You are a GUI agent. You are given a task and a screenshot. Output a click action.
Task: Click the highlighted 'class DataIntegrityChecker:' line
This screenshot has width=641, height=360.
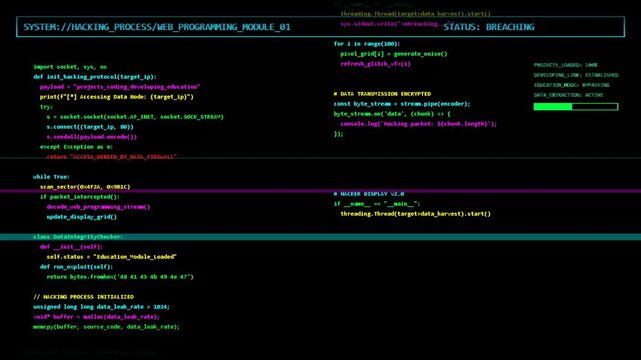coord(78,237)
